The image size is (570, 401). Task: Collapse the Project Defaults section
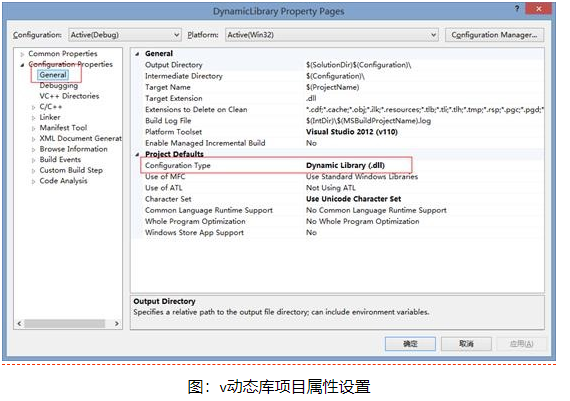pos(137,155)
